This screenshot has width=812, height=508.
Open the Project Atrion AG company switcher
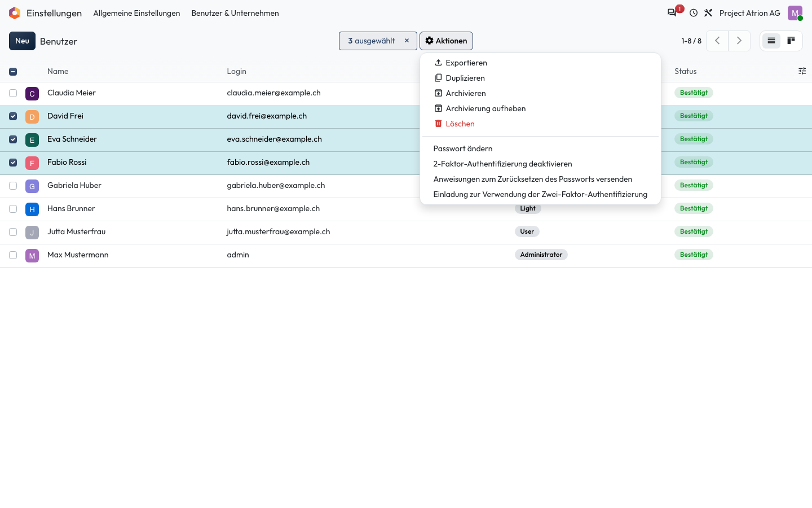pos(750,13)
